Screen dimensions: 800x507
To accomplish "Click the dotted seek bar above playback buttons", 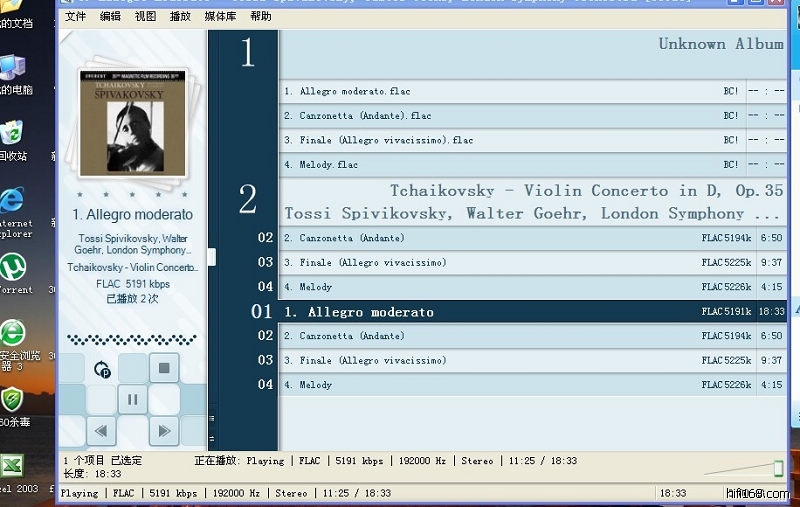I will [x=132, y=338].
